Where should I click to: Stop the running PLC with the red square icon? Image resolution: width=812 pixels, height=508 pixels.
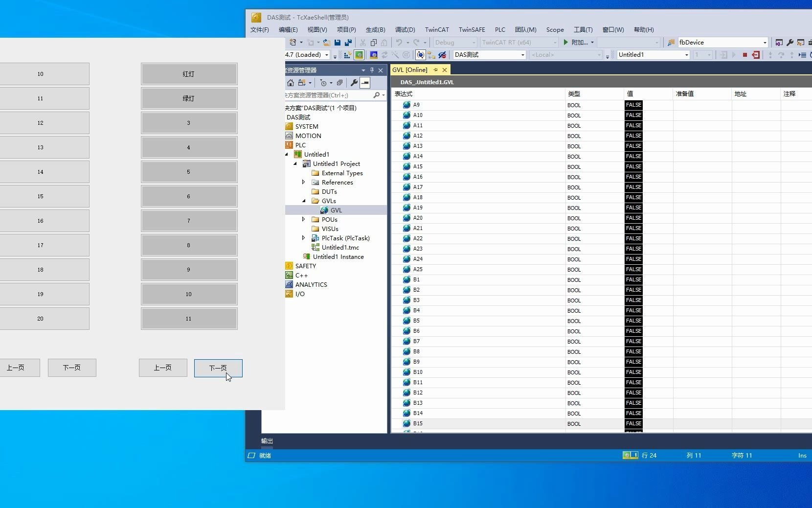click(x=744, y=55)
